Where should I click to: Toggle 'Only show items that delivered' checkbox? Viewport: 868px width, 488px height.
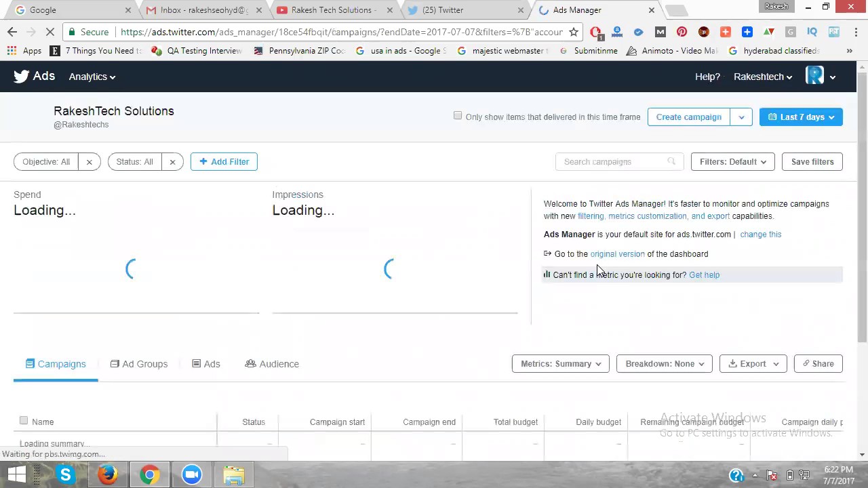click(x=458, y=116)
